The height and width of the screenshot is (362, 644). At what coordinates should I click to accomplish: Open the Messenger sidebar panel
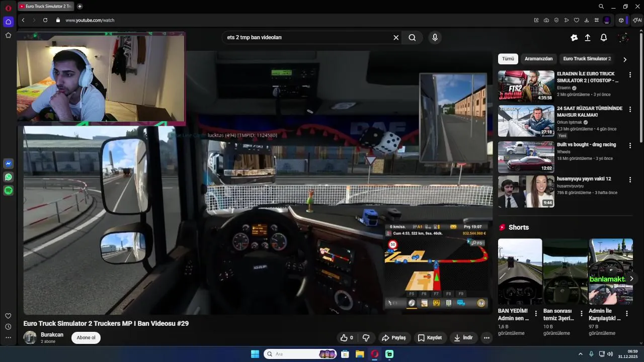point(8,164)
